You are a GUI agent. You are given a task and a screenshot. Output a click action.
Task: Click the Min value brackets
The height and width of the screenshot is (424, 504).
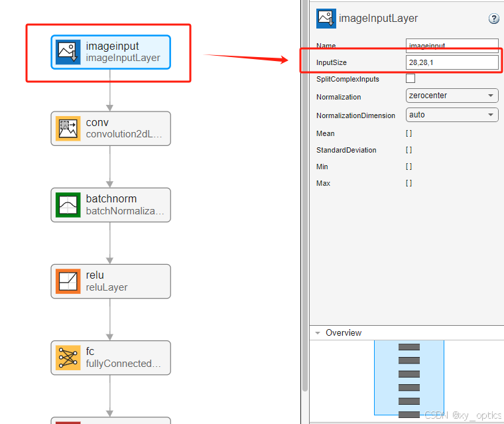[x=409, y=167]
